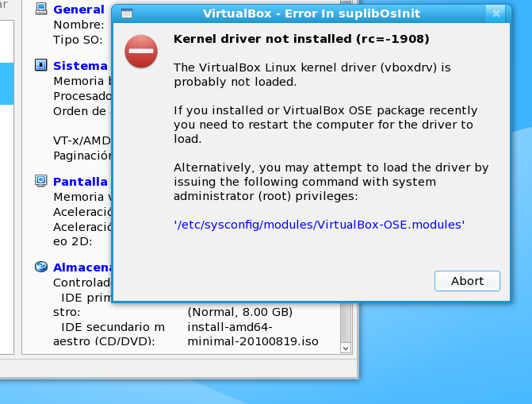
Task: Click the '(Normal, 8.00 GB)' value
Action: [240, 312]
